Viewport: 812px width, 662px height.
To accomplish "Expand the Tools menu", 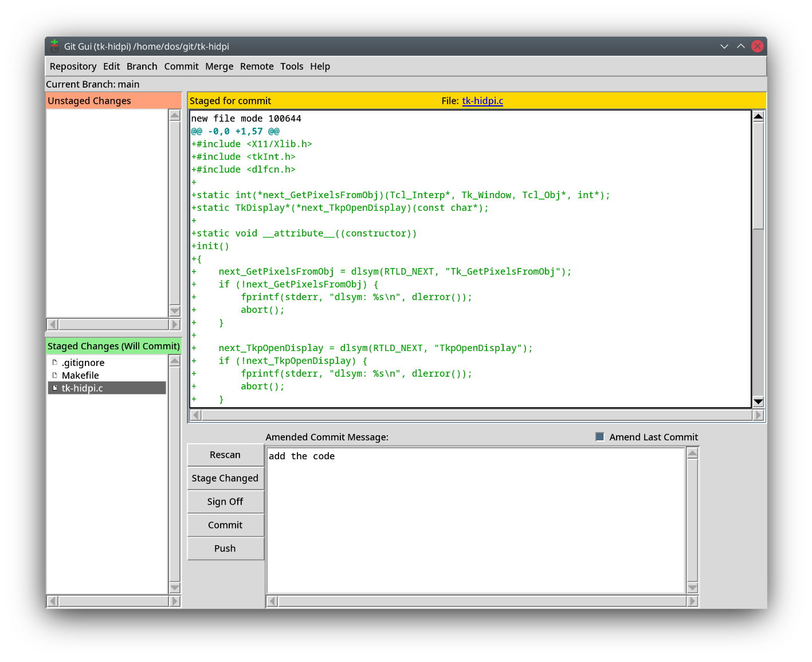I will [292, 66].
